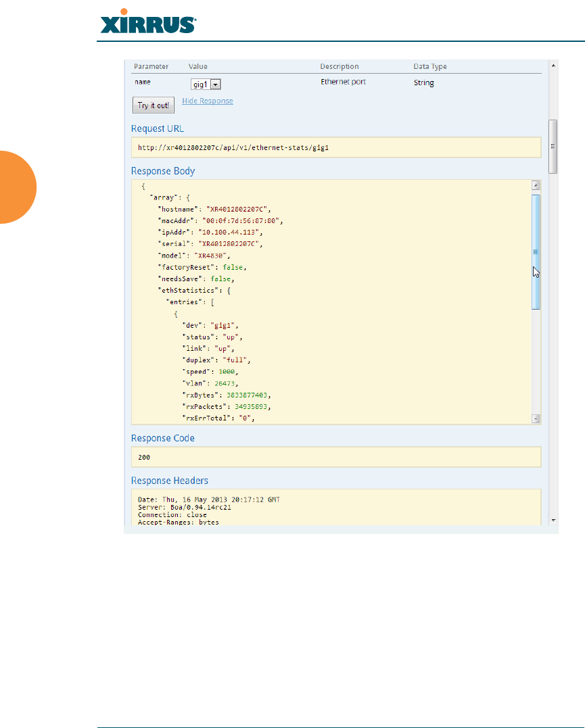The image size is (585, 728).
Task: Click the response code value 200
Action: 144,458
